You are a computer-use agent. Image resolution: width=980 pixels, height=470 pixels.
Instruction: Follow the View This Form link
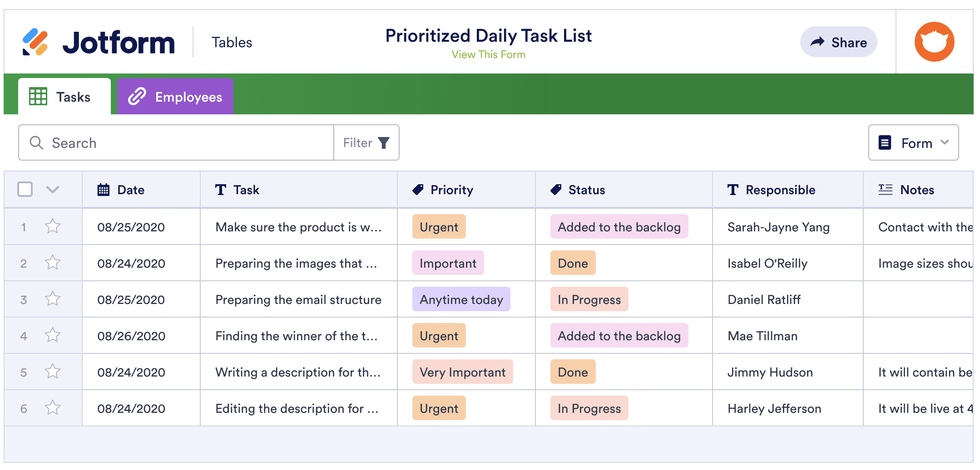[x=488, y=54]
